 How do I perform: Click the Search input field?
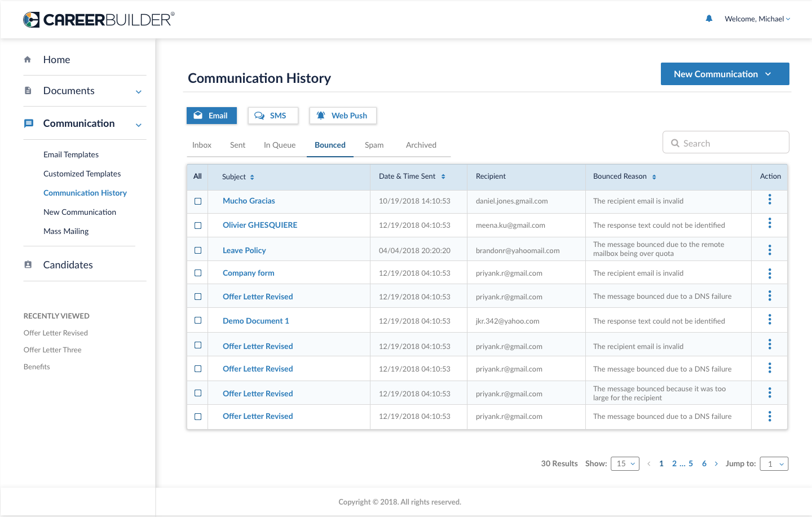tap(730, 143)
